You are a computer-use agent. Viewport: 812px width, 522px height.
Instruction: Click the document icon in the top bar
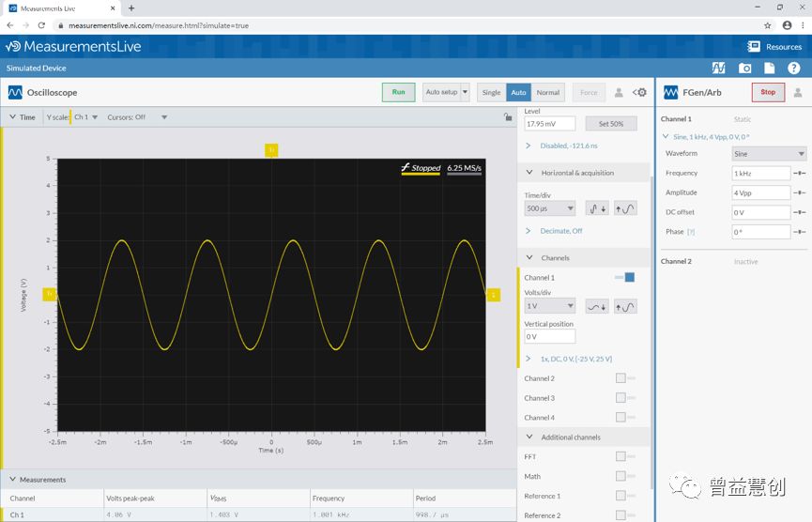769,69
